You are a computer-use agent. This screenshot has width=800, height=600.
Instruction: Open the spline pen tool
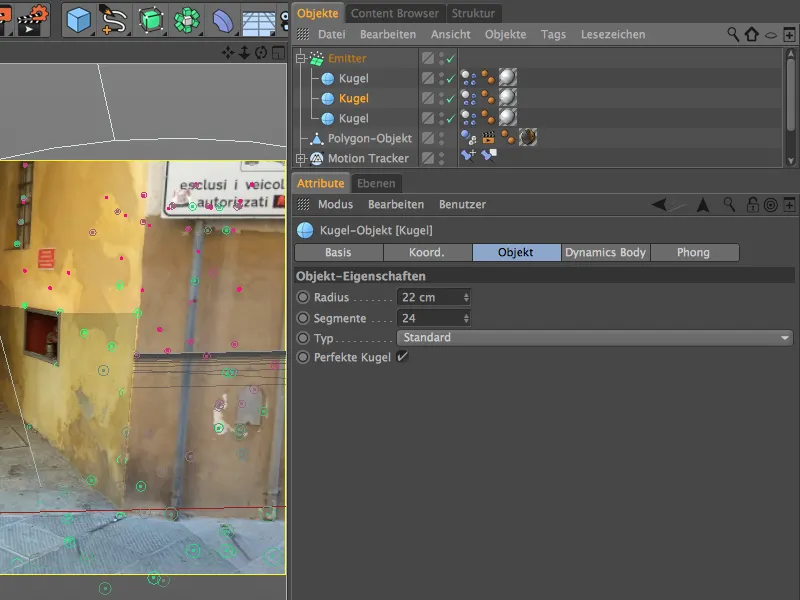(x=114, y=19)
